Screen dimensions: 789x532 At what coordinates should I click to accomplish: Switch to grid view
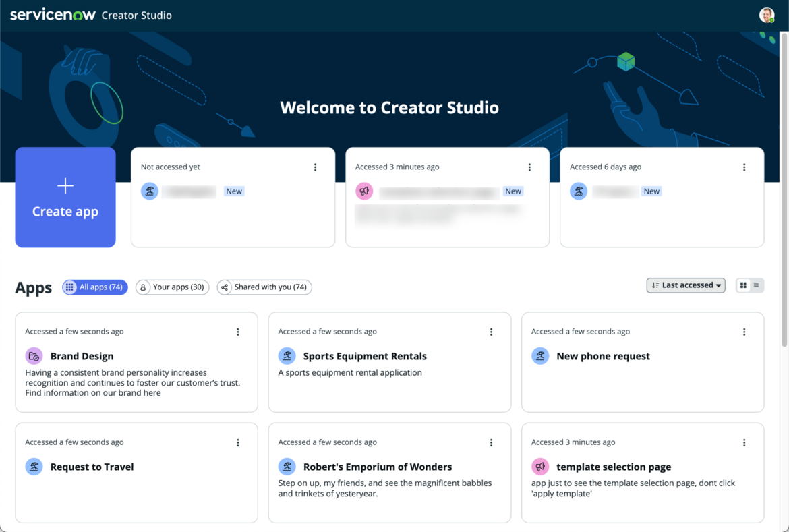tap(743, 285)
